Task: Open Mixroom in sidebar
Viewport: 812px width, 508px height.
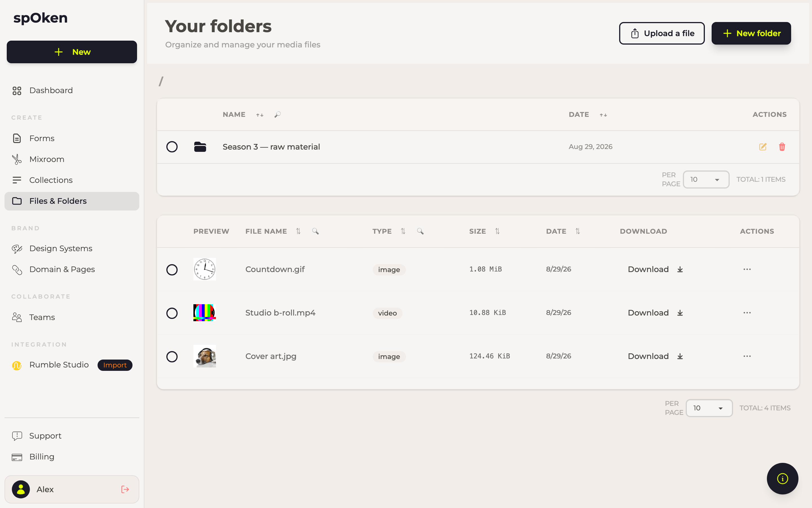Action: pos(72,159)
